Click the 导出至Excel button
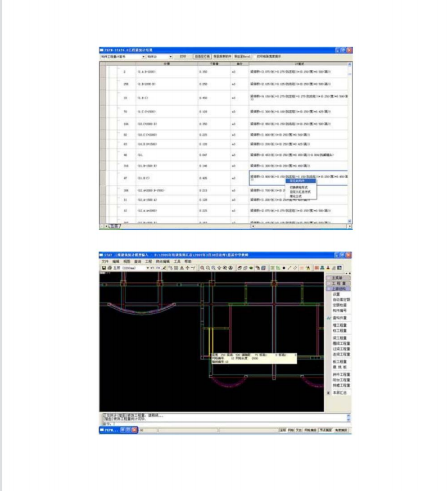The image size is (448, 491). (x=242, y=56)
